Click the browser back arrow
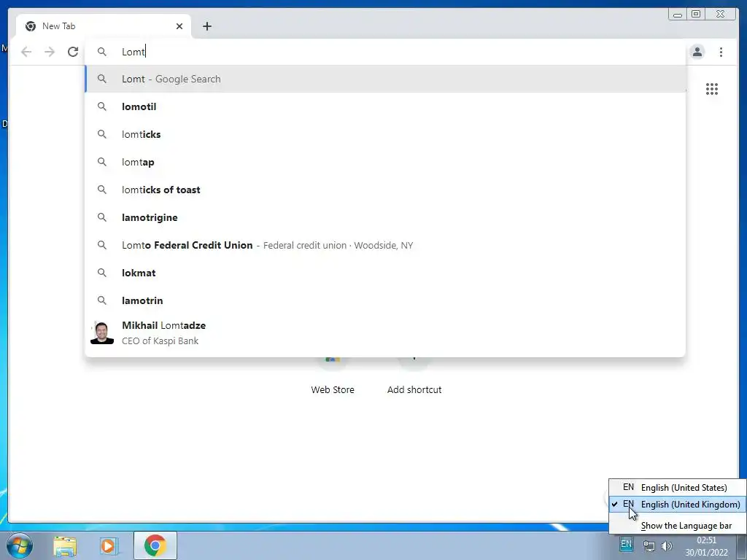The width and height of the screenshot is (747, 560). (26, 52)
